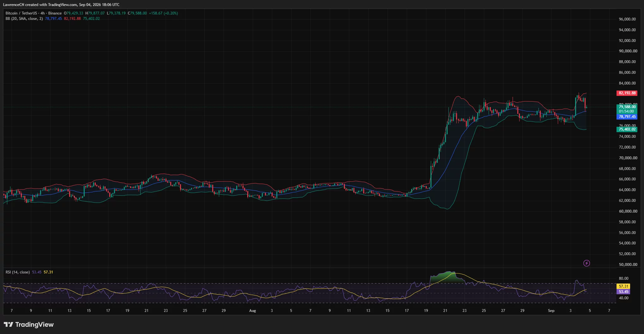Click the blue BB basis value 78,797.45 in legend

[53, 19]
